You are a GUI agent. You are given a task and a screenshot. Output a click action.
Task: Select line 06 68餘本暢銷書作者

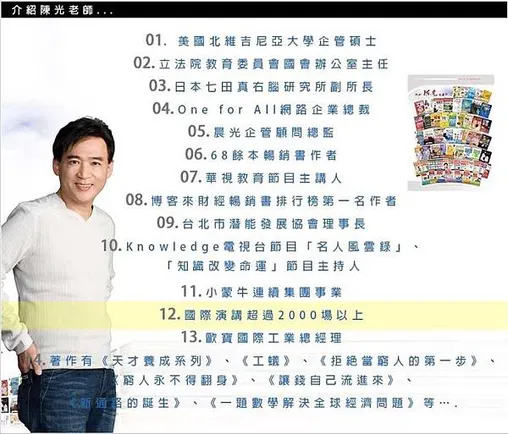point(261,155)
